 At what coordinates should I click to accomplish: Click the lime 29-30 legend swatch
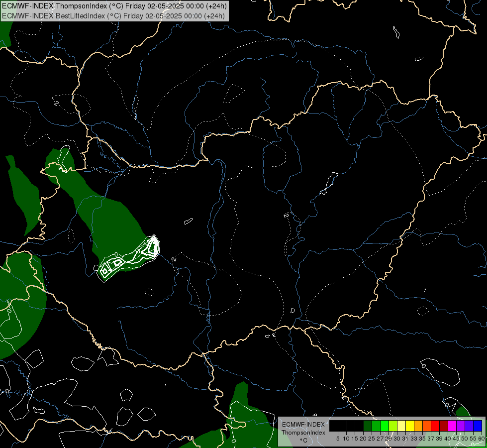tap(393, 426)
